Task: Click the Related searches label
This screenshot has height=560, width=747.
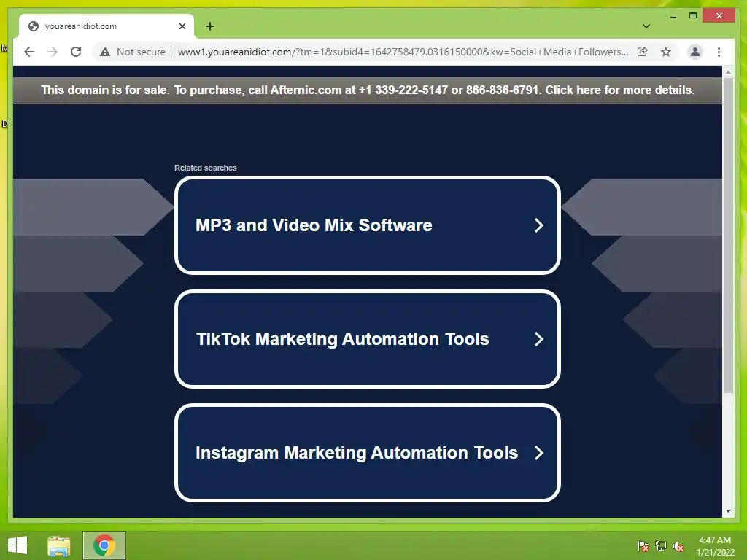Action: tap(205, 168)
